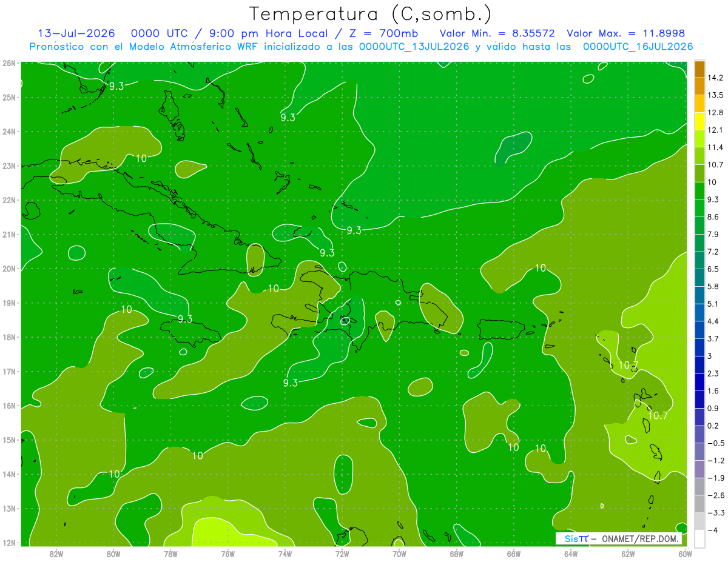Click the 70W longitude label

[399, 554]
